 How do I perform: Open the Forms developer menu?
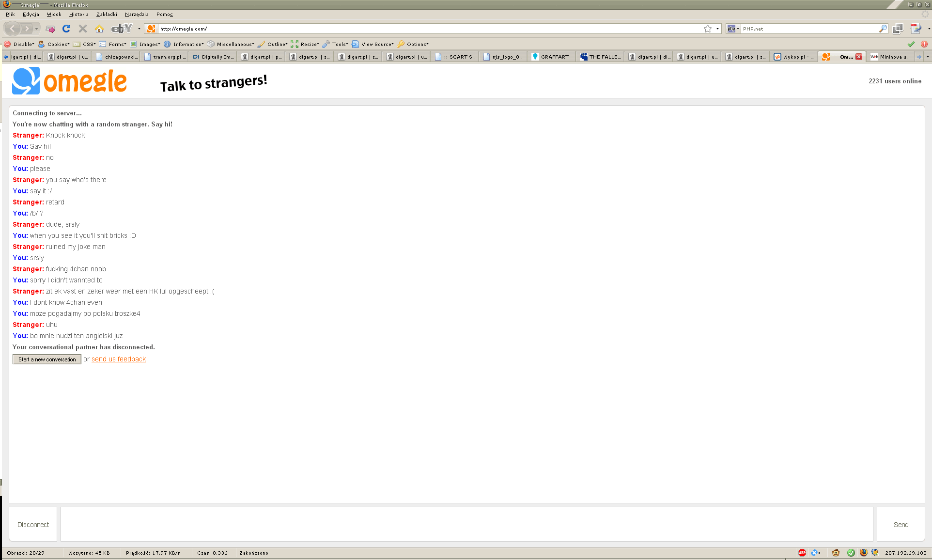point(113,44)
